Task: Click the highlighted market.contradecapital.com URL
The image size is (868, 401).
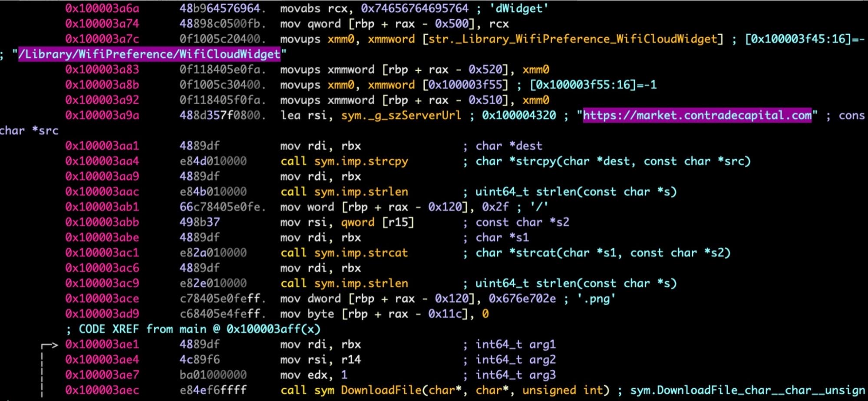Action: coord(696,115)
